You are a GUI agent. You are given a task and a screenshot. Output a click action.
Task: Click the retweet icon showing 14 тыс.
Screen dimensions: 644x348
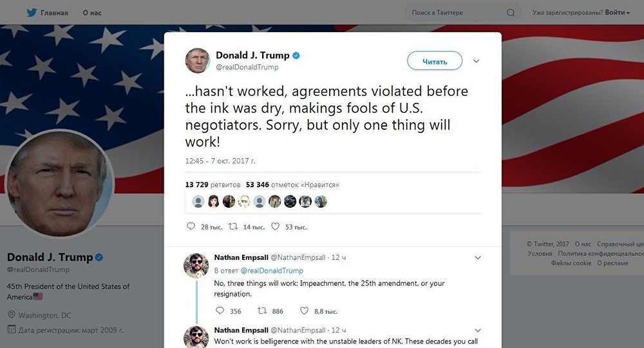tap(233, 226)
